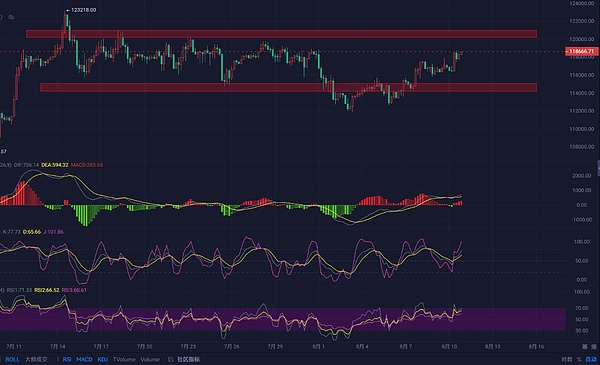This screenshot has height=365, width=600.
Task: Enable the TVolume indicator
Action: pos(124,359)
